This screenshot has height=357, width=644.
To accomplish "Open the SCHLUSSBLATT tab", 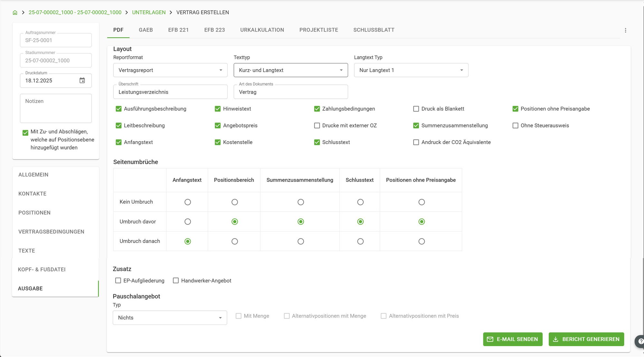I will coord(374,30).
